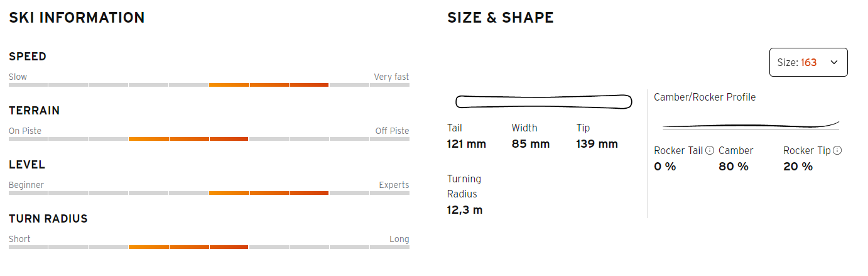Click the Turn Radius rating bar
This screenshot has width=868, height=276.
click(209, 246)
